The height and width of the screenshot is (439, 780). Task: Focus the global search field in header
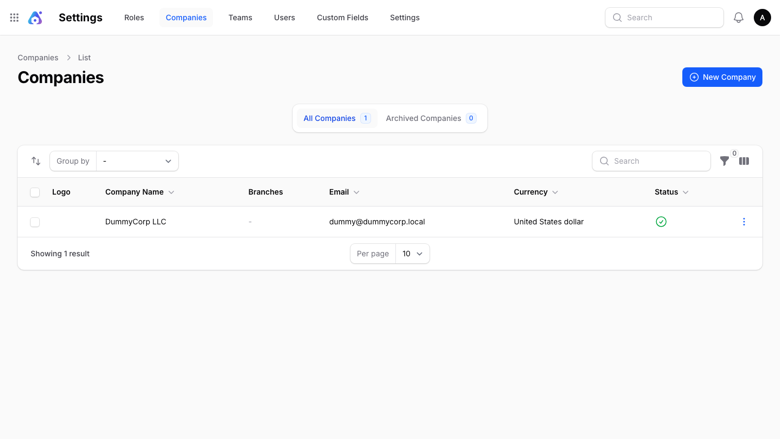click(664, 17)
